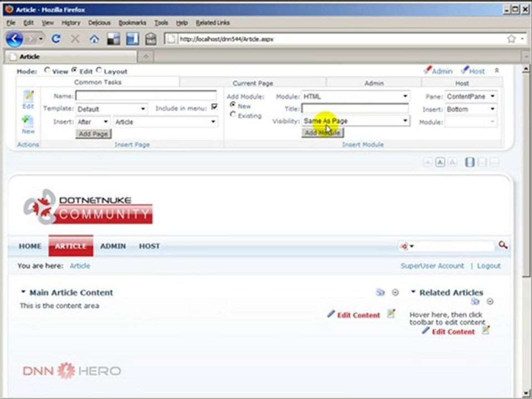
Task: Click the page width layout icon
Action: click(x=469, y=162)
